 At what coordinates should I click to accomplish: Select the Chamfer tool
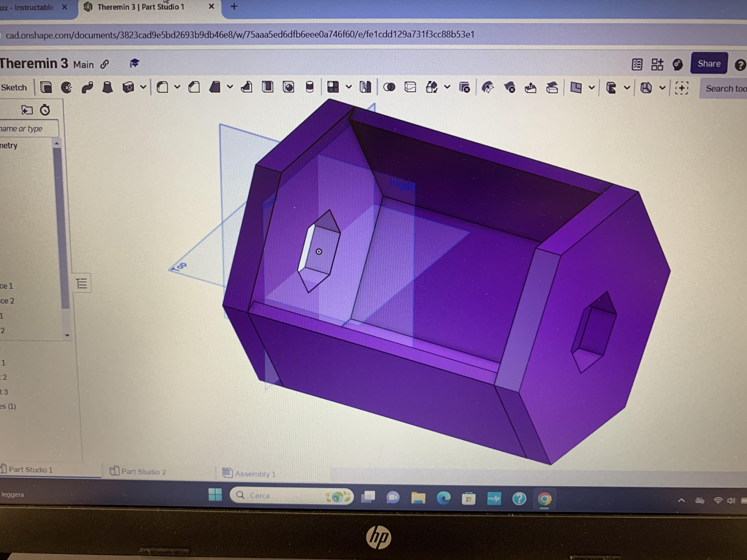(x=194, y=87)
